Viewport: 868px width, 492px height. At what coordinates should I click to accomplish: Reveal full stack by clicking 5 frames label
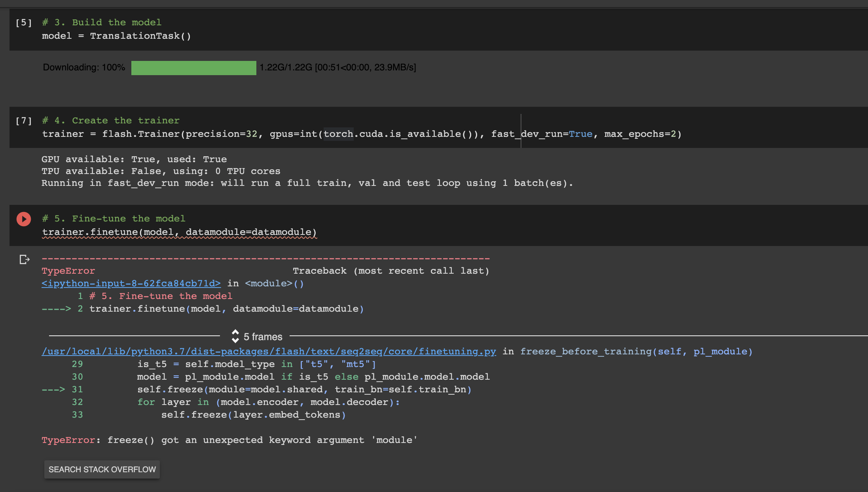262,337
